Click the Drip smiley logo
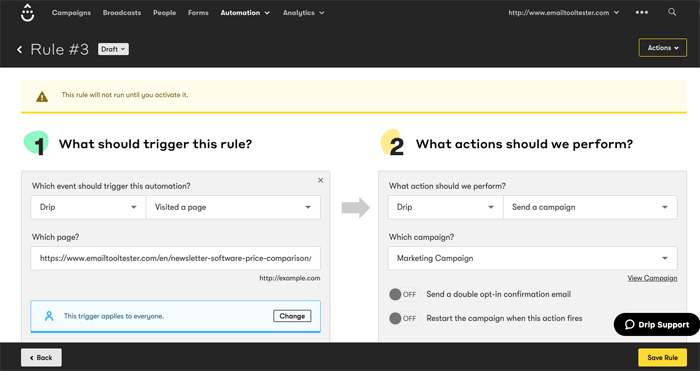Screen dimensions: 700x371 (28, 13)
